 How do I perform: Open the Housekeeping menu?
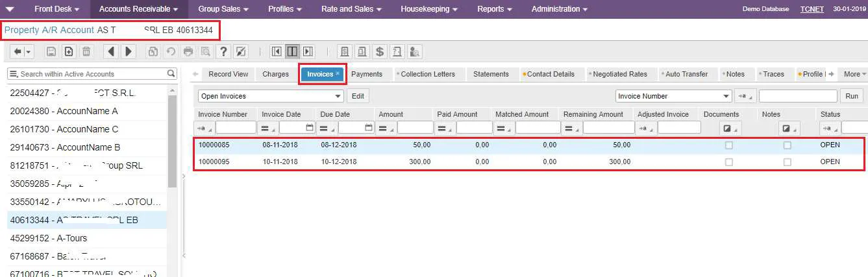tap(429, 9)
